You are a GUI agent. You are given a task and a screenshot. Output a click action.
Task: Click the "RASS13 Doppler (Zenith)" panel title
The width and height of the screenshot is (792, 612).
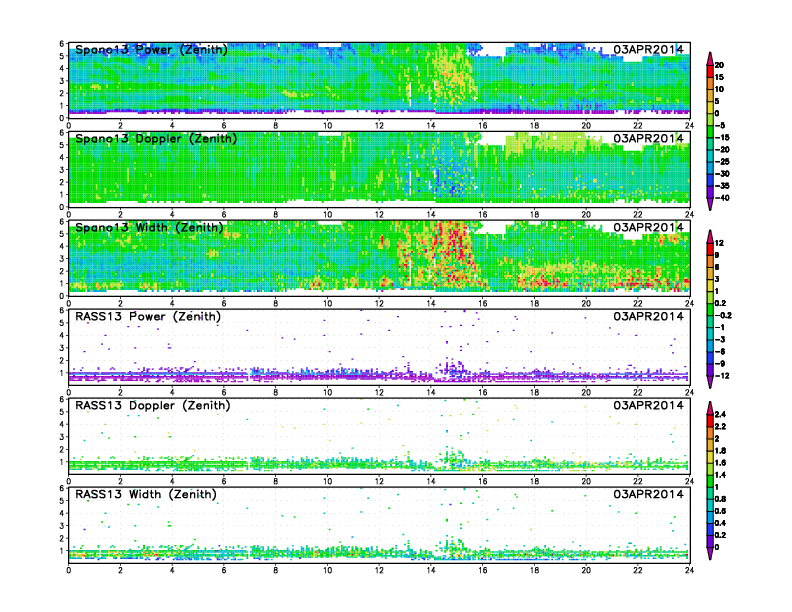pos(153,405)
